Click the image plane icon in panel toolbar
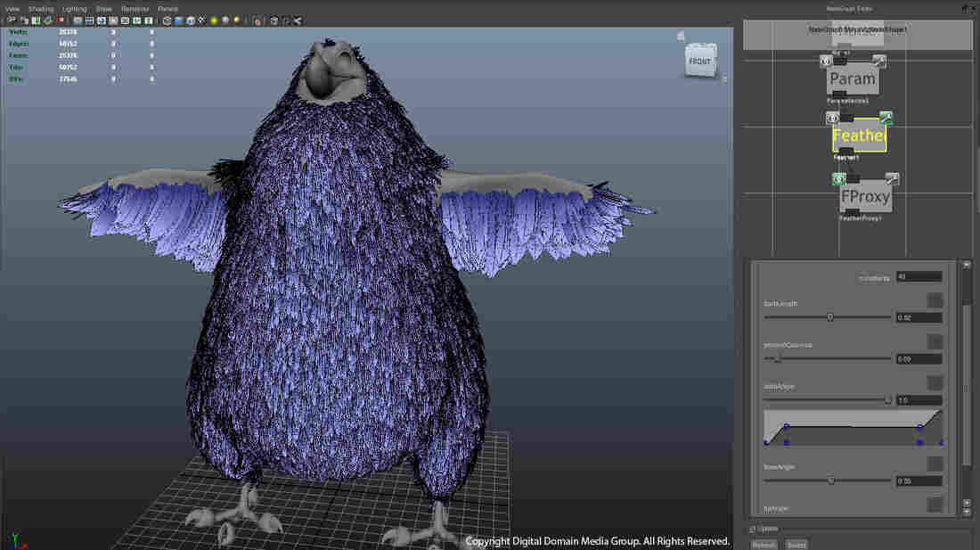980x550 pixels. [47, 21]
